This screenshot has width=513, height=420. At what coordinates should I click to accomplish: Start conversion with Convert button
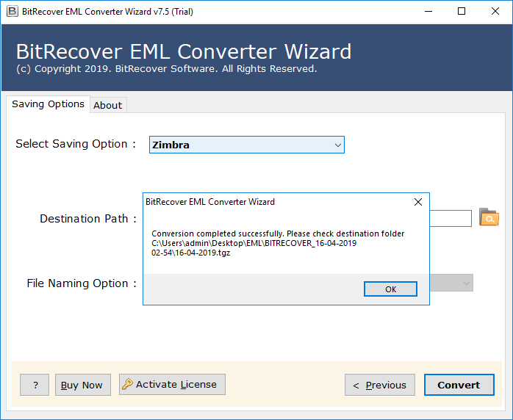[459, 385]
